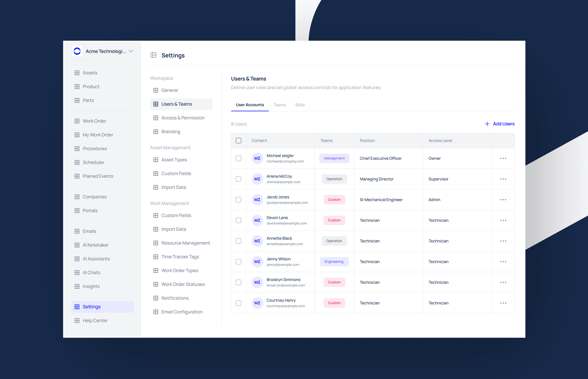This screenshot has width=588, height=379.
Task: Toggle the select-all checkbox in table header
Action: 239,141
